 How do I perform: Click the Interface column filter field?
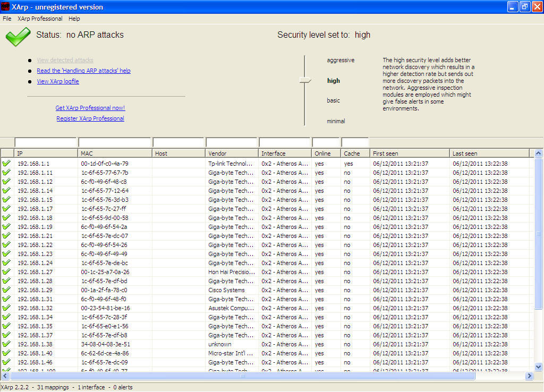[x=285, y=142]
